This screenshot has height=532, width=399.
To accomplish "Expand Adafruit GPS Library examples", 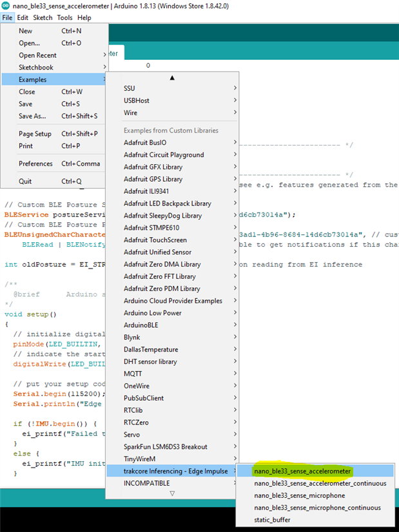I will pyautogui.click(x=172, y=180).
